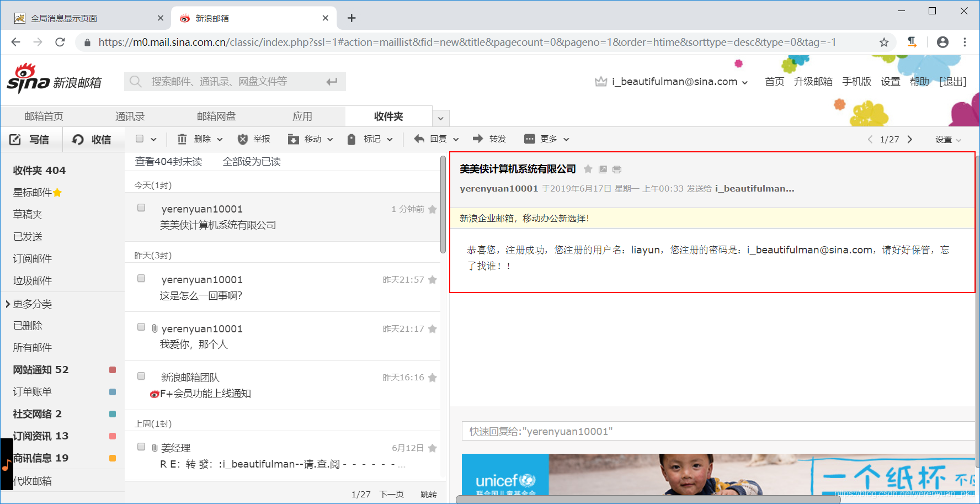The width and height of the screenshot is (980, 504).
Task: Click the print icon beside the mail subject
Action: 617,169
